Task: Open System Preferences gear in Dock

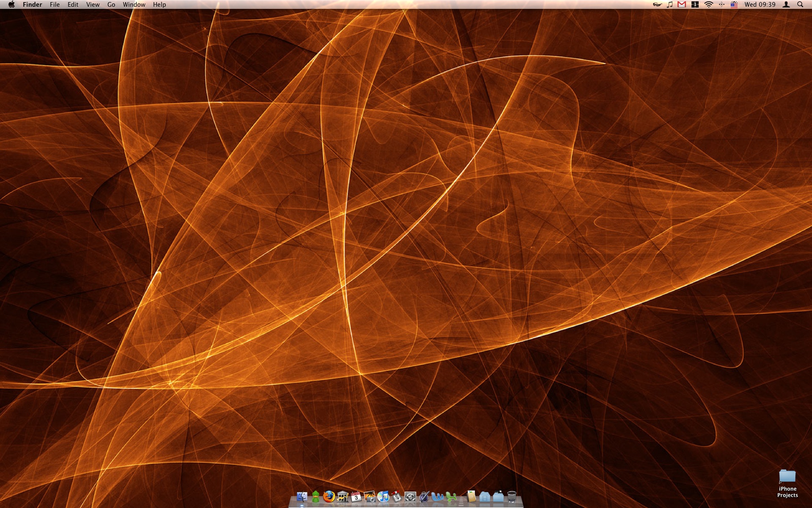Action: 410,497
